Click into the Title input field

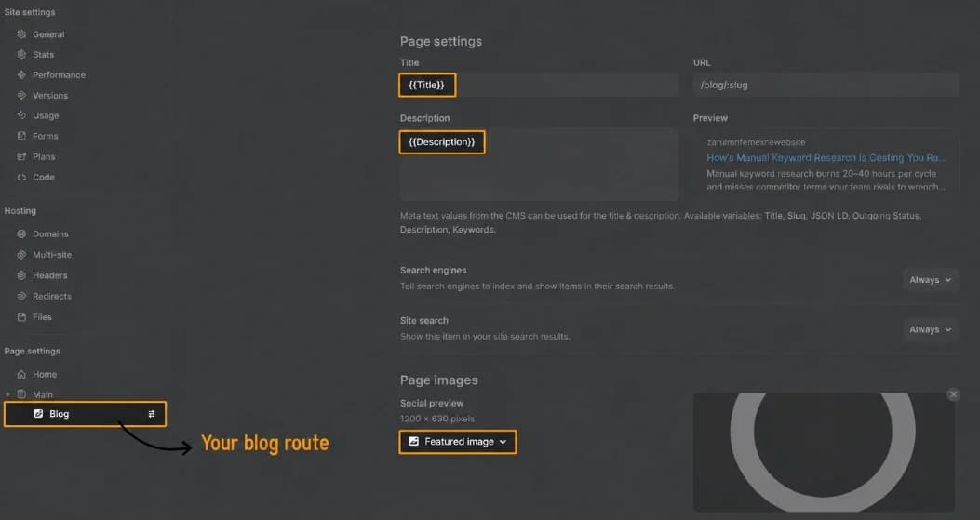click(x=539, y=85)
